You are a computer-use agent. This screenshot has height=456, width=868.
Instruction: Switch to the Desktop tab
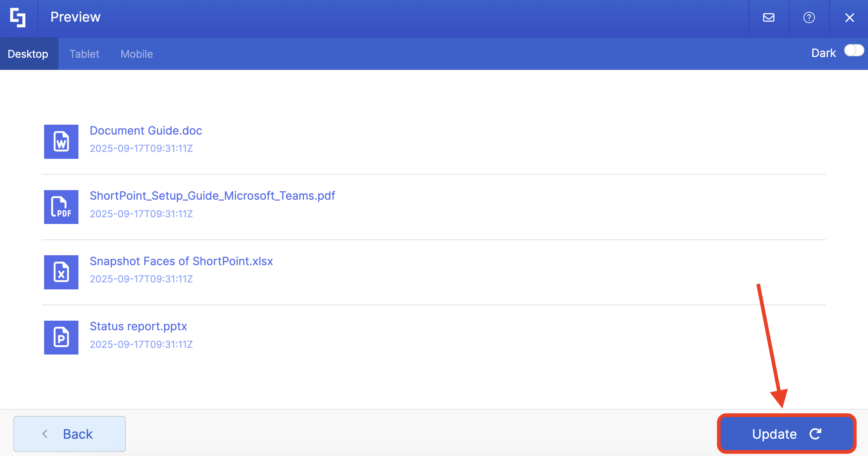pyautogui.click(x=28, y=54)
